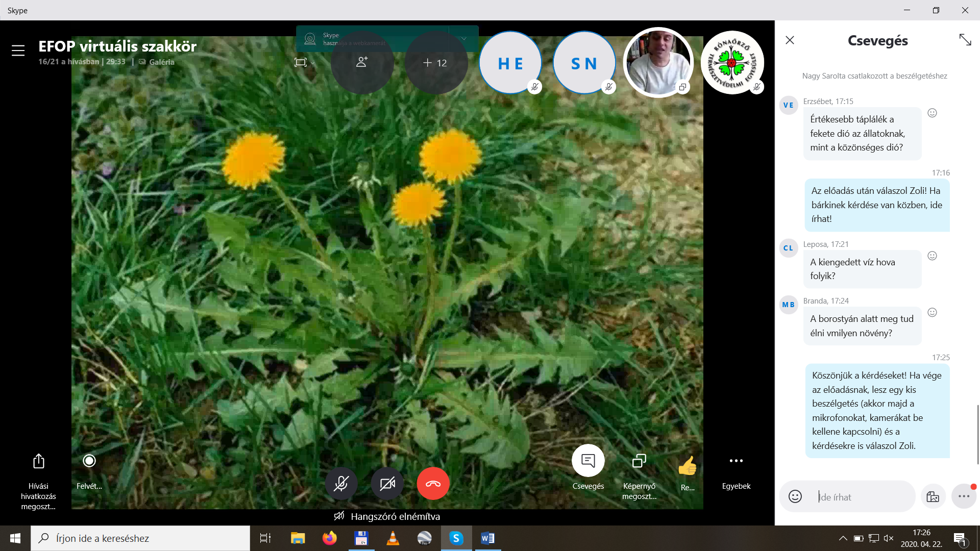Add a participant to the call
Image resolution: width=980 pixels, height=551 pixels.
pos(362,62)
